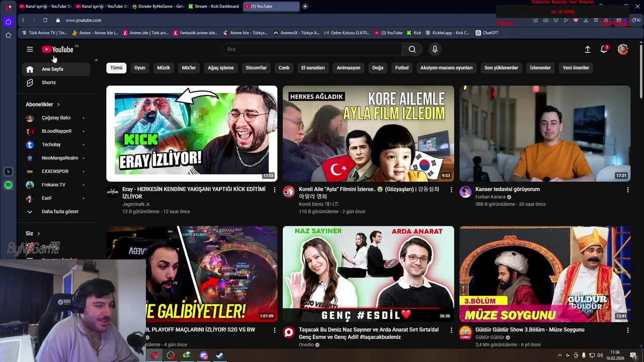The image size is (644, 362).
Task: Open Gelen Kutusu bookmark
Action: pyautogui.click(x=346, y=33)
